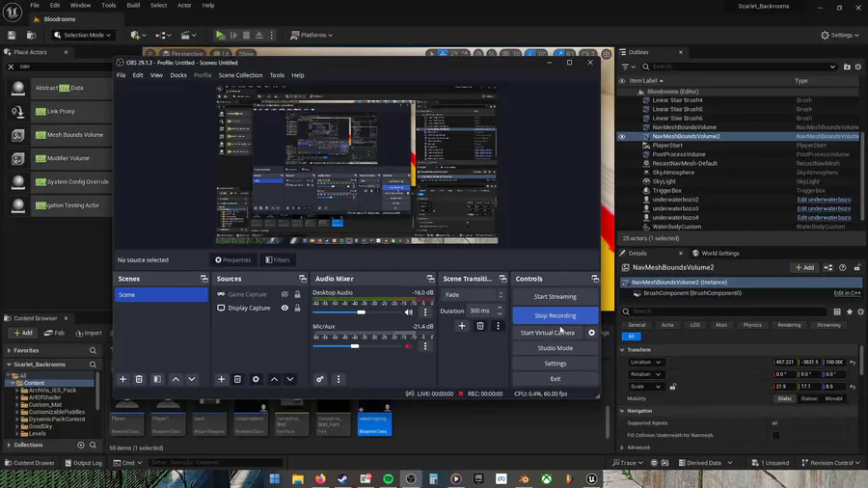Remove the transition with the trash icon
The width and height of the screenshot is (868, 488).
pyautogui.click(x=480, y=326)
